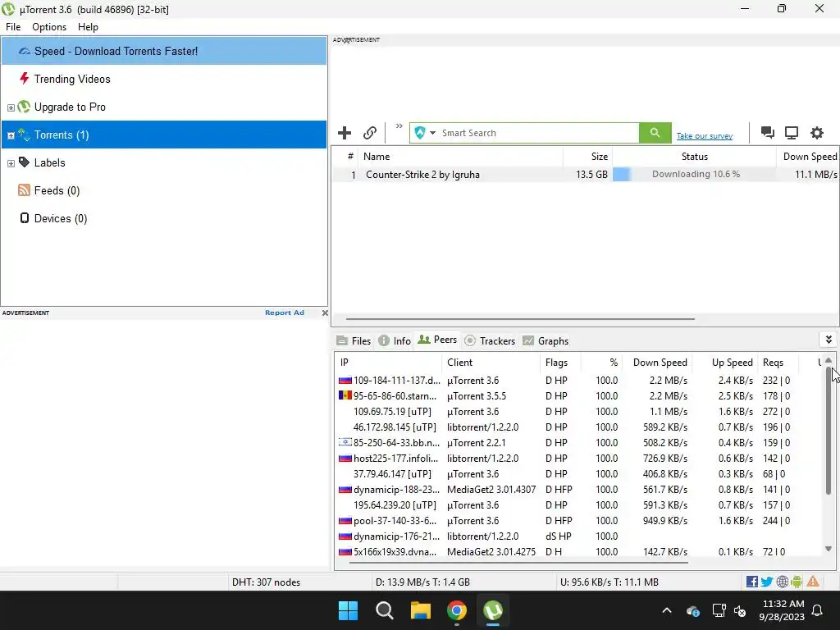Click µTorrent taskbar icon
Image resolution: width=840 pixels, height=630 pixels.
(x=493, y=610)
